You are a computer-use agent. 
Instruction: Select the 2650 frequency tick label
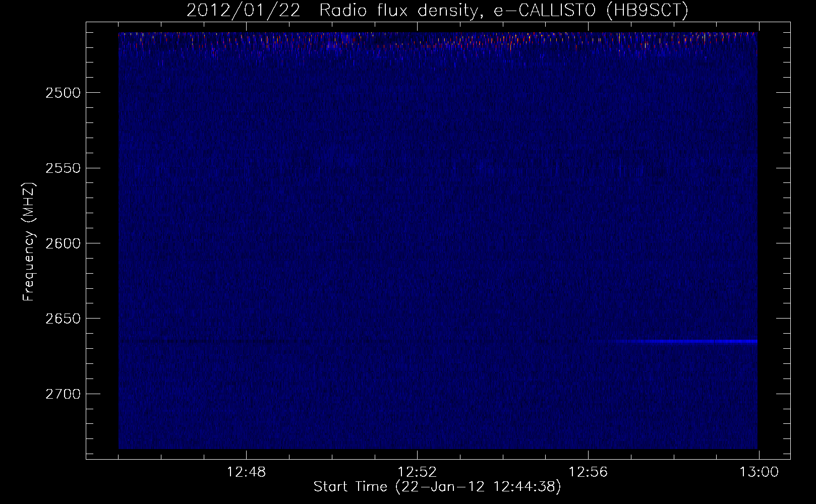click(x=63, y=319)
